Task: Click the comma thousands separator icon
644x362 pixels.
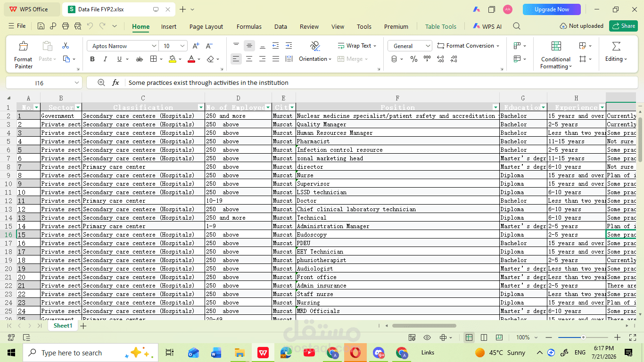Action: click(427, 59)
